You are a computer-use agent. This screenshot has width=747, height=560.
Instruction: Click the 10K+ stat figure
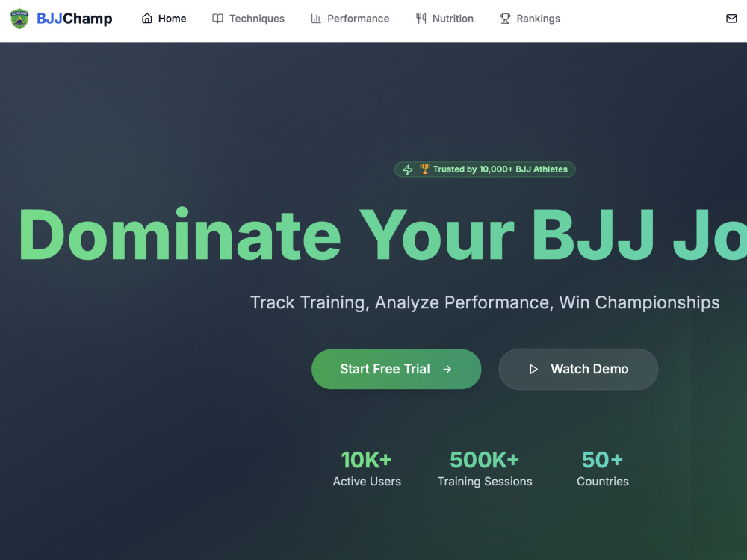366,460
